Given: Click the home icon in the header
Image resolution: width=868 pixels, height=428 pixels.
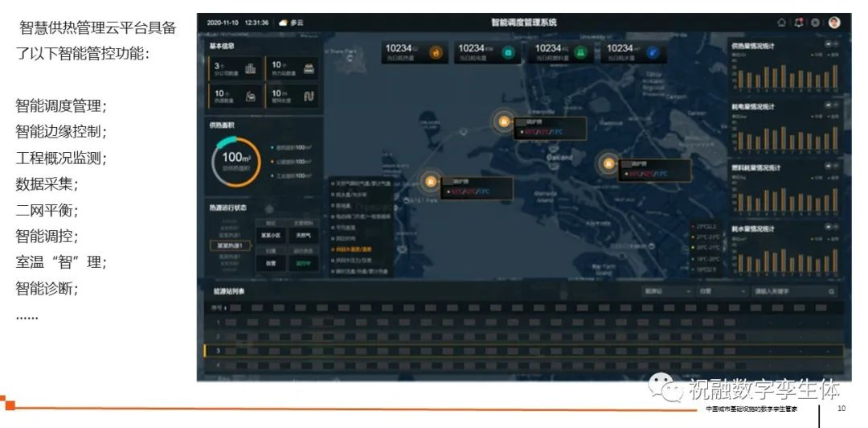Looking at the screenshot, I should coord(782,23).
